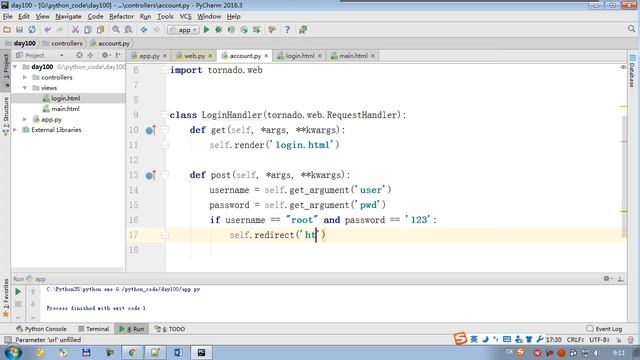Switch to the app.py editor tab
Image resolution: width=640 pixels, height=360 pixels.
149,56
